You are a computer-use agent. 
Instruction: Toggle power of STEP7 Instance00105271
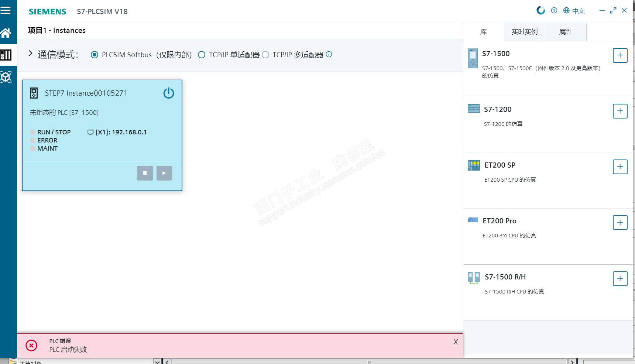[x=169, y=93]
